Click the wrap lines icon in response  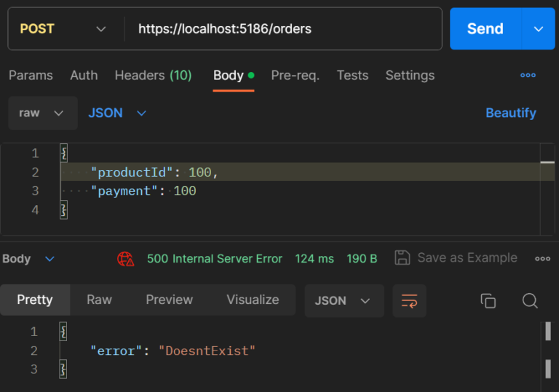[x=409, y=300]
